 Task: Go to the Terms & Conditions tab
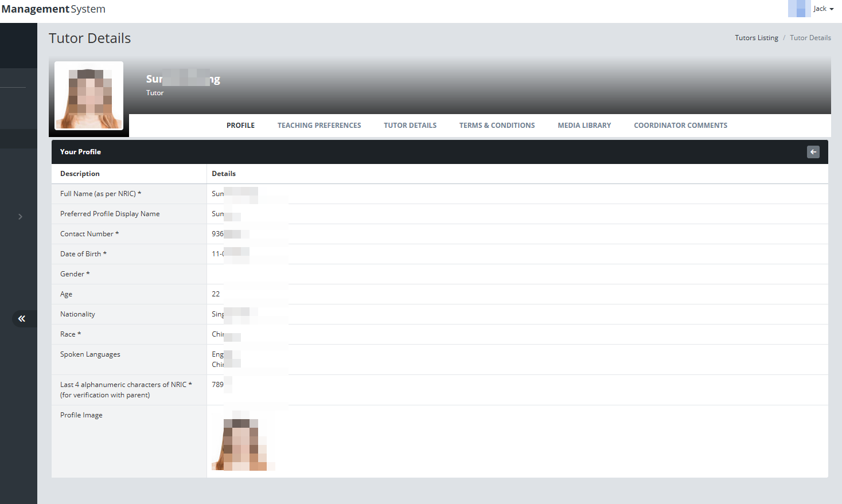click(497, 126)
